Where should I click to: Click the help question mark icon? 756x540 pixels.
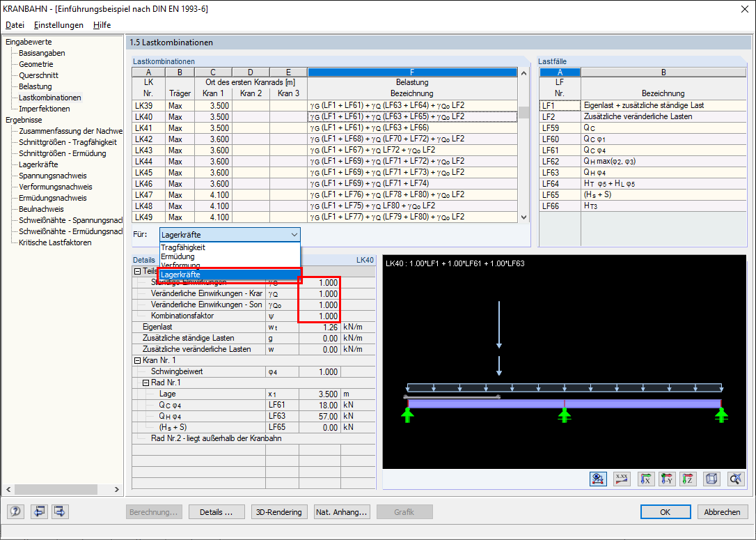coord(15,511)
